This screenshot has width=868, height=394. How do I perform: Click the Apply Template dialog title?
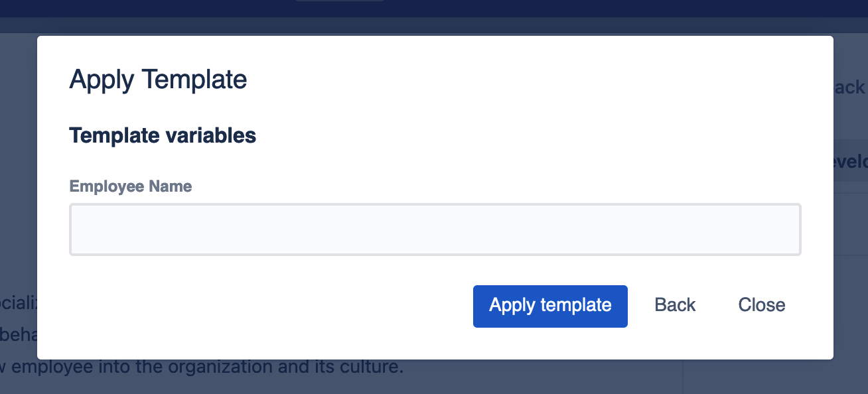[158, 80]
